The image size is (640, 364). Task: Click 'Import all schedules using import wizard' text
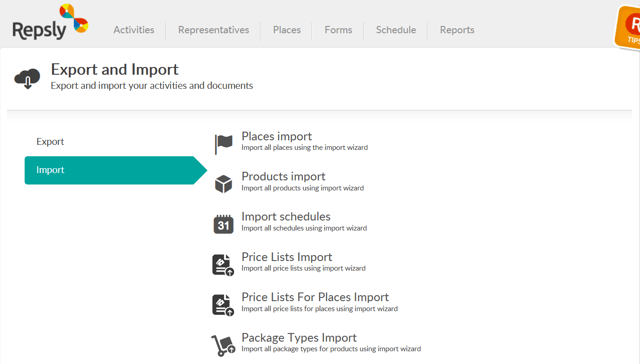tap(304, 228)
